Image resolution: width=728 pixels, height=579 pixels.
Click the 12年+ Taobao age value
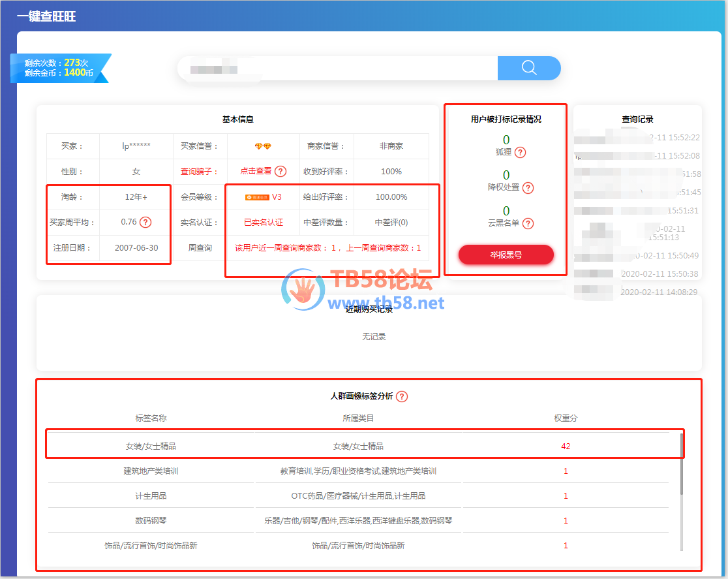pyautogui.click(x=136, y=197)
